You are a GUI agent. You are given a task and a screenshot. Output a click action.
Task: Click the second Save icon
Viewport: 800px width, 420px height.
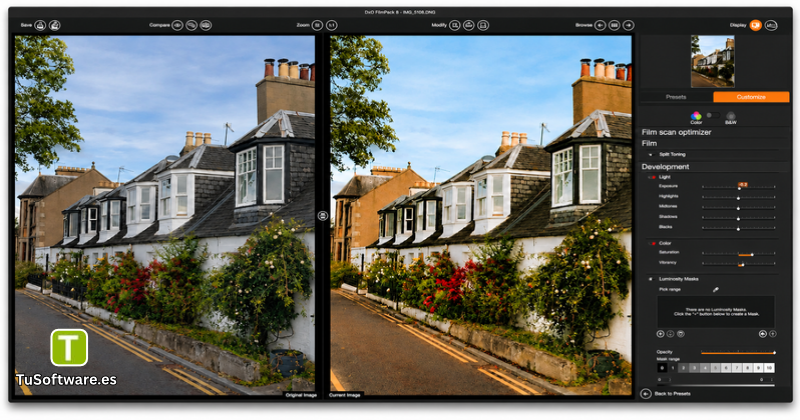[55, 25]
